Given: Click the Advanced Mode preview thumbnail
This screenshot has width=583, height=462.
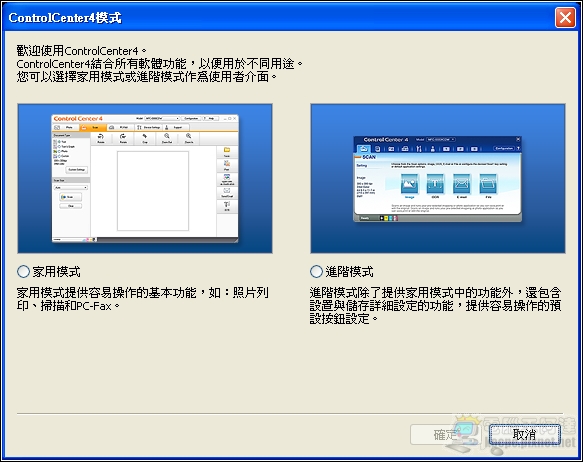Looking at the screenshot, I should click(x=438, y=178).
